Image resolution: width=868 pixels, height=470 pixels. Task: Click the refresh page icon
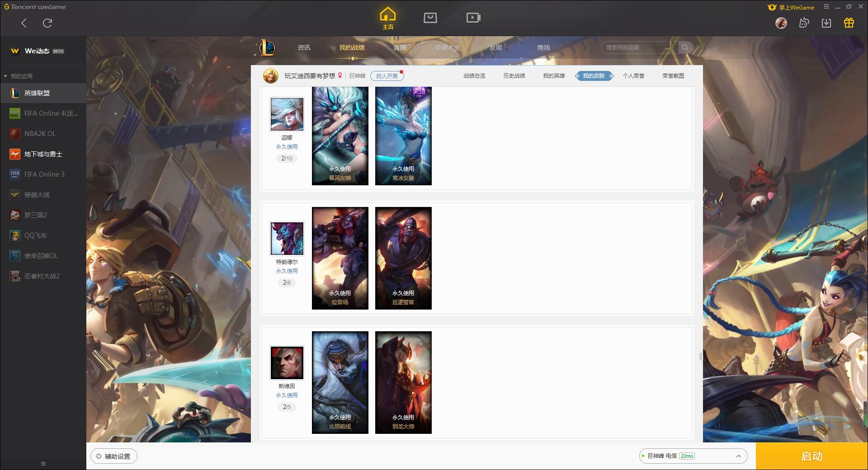coord(47,23)
